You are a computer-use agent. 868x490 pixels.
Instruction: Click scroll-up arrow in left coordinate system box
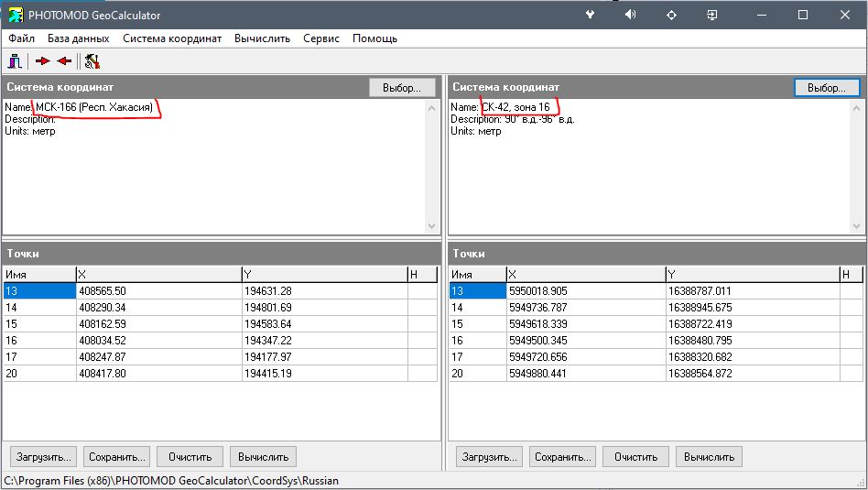tap(432, 108)
